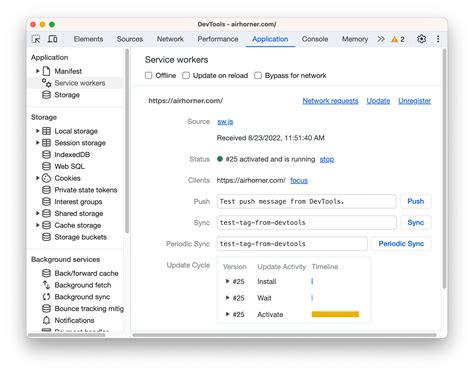Click the IndexedDB database icon
This screenshot has height=373, width=474.
pos(46,154)
